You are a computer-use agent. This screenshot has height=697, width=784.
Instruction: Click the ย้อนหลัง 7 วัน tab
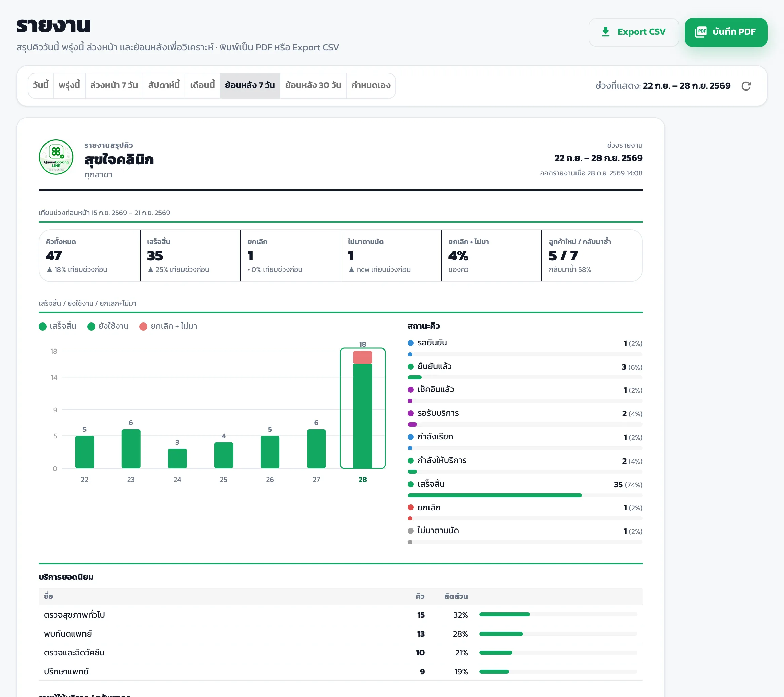250,85
